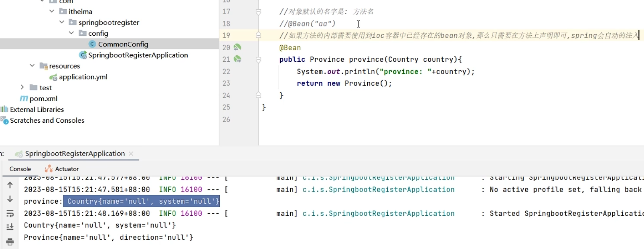Screen dimensions: 644x249
Task: Select the SpringbootRegisterApplication class file
Action: 138,55
